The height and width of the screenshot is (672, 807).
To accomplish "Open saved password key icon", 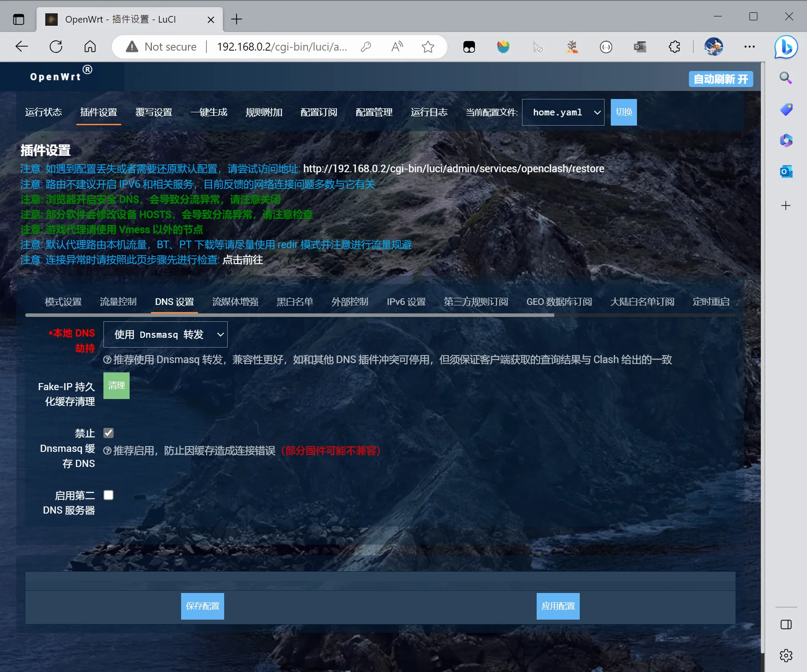I will click(x=366, y=47).
